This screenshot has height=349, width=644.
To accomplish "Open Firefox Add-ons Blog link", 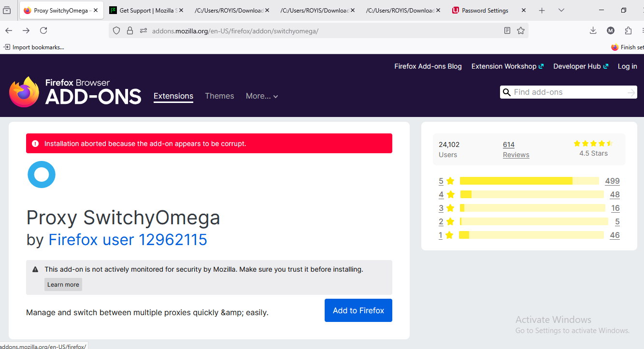I will coord(428,66).
